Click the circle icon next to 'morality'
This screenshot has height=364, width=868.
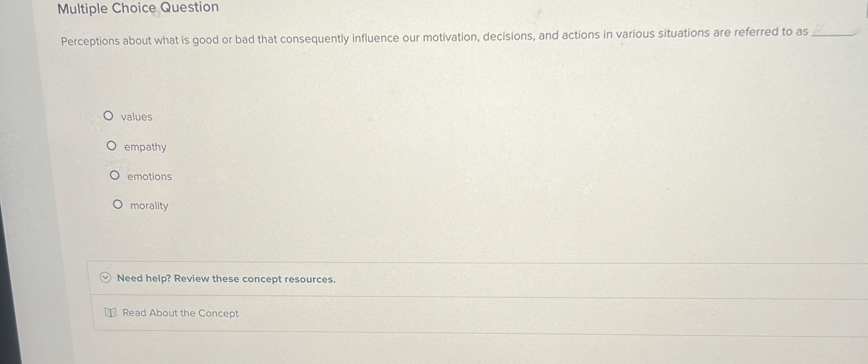118,204
